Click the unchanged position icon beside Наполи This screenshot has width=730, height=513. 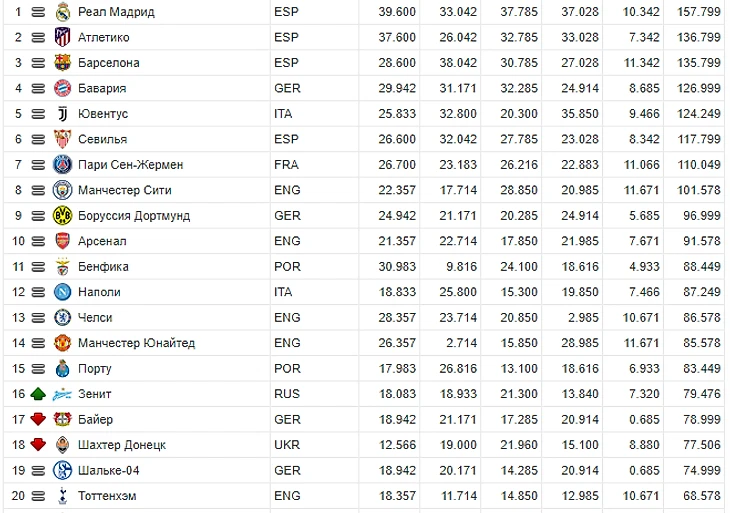(38, 292)
